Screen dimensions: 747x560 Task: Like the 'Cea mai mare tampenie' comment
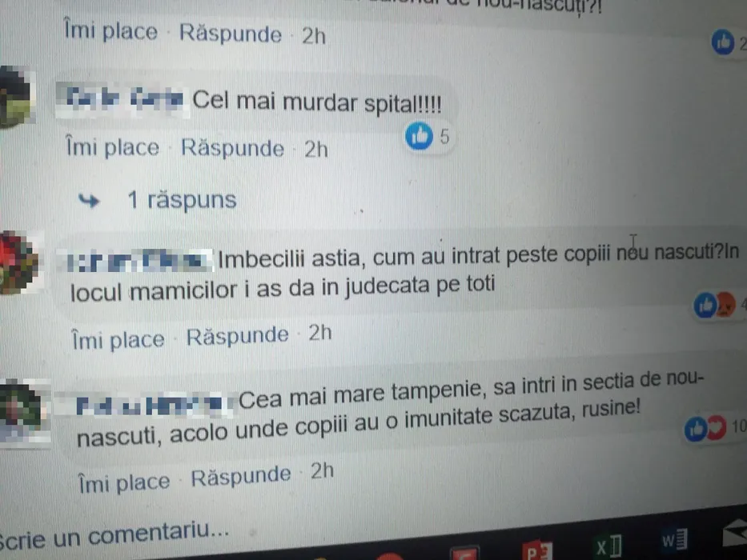(x=124, y=482)
